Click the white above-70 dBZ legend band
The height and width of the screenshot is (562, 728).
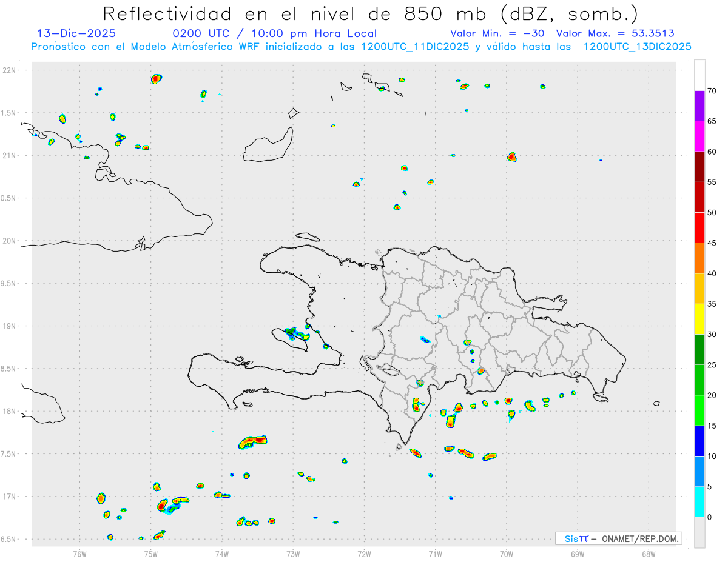(699, 75)
